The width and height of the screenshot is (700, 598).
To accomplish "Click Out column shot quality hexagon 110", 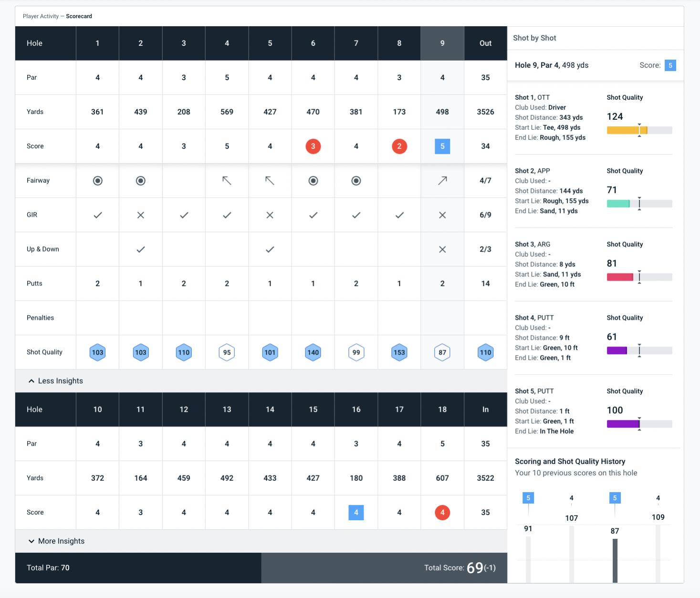I will click(x=485, y=352).
